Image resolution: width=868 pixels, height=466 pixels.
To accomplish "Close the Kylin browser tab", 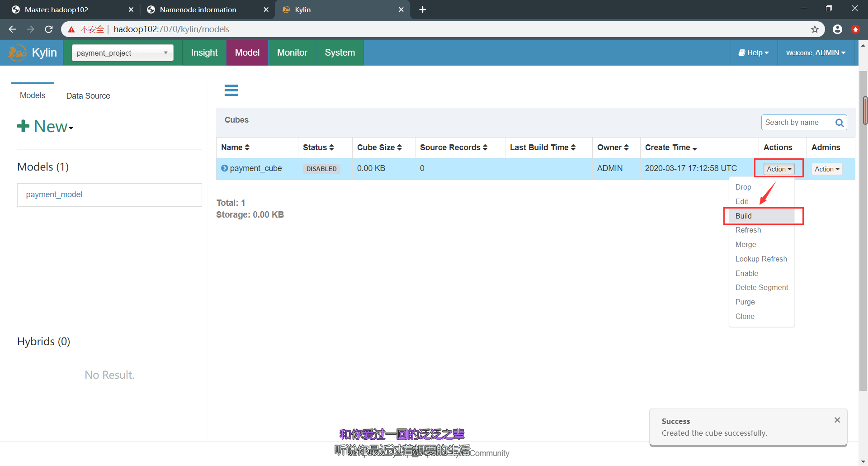I will (x=401, y=10).
